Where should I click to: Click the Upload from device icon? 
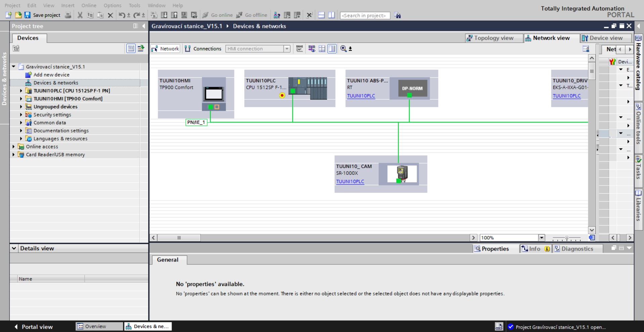point(174,15)
